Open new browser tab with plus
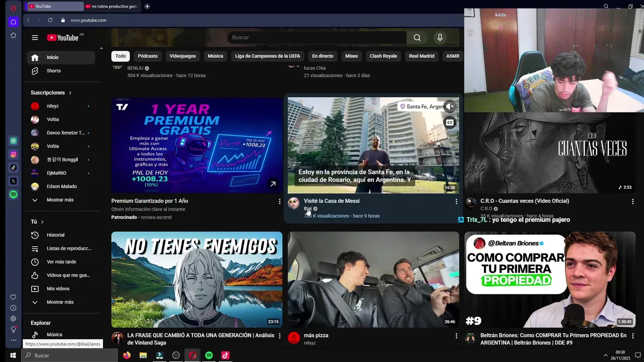 tap(147, 7)
